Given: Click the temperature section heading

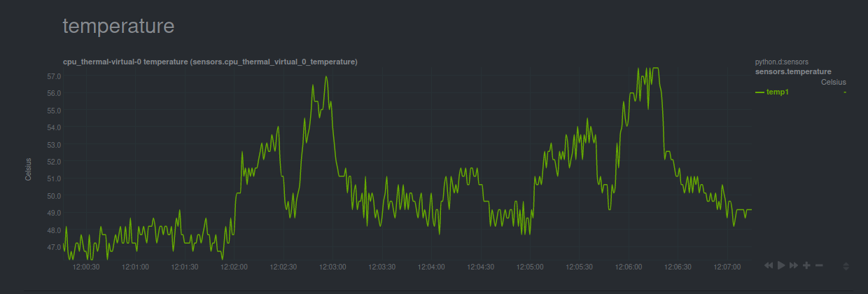Looking at the screenshot, I should [x=118, y=27].
